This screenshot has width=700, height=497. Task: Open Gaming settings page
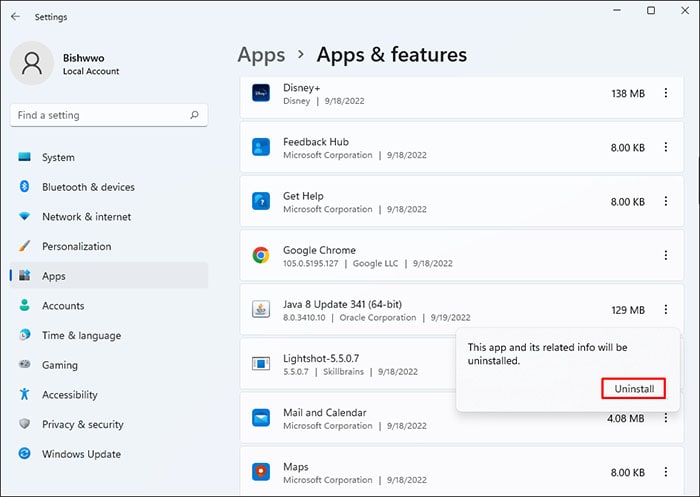(109, 365)
